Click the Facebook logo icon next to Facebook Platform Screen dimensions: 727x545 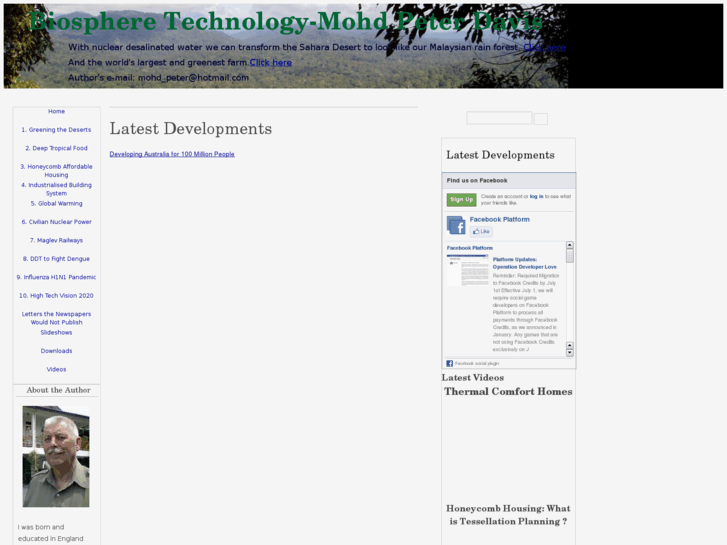(456, 225)
